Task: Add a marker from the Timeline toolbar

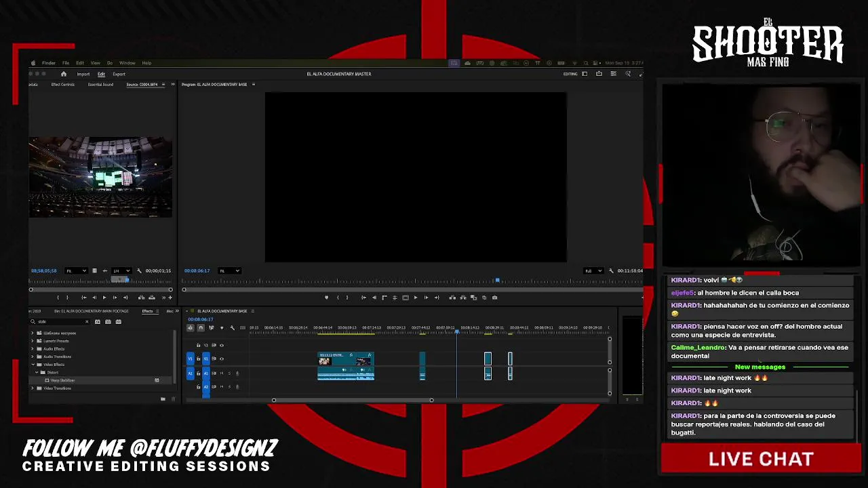Action: point(222,328)
